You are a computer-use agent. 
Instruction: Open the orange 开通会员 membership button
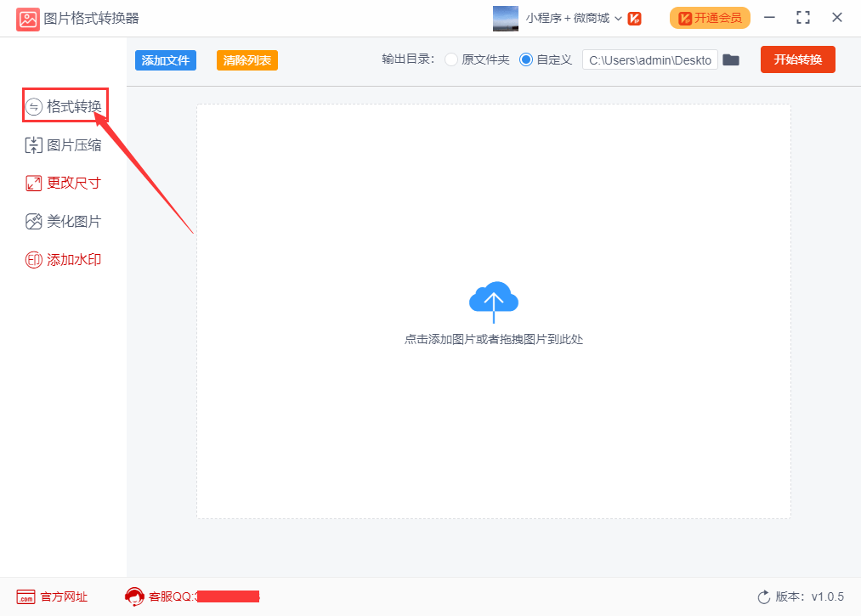click(709, 17)
